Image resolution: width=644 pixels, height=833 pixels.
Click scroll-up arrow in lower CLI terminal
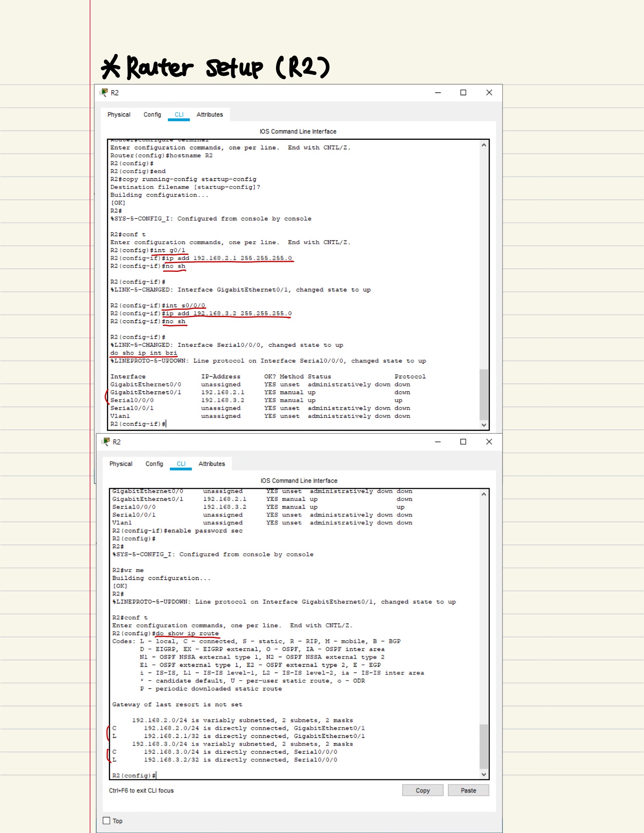(x=484, y=494)
